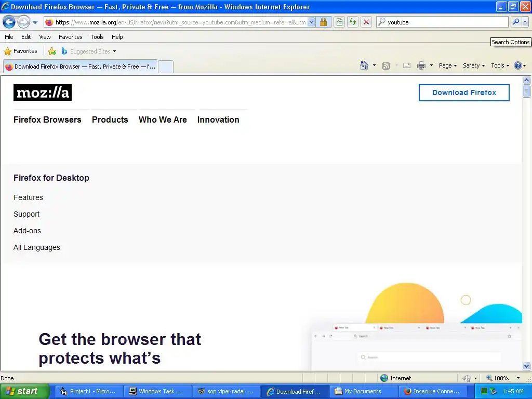This screenshot has width=532, height=399.
Task: Click the Download Firefox button
Action: pyautogui.click(x=464, y=92)
